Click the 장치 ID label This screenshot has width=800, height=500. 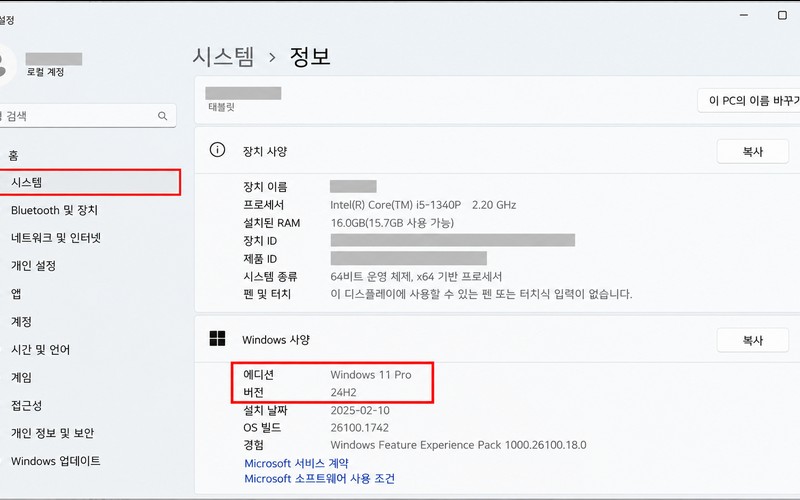[x=260, y=241]
